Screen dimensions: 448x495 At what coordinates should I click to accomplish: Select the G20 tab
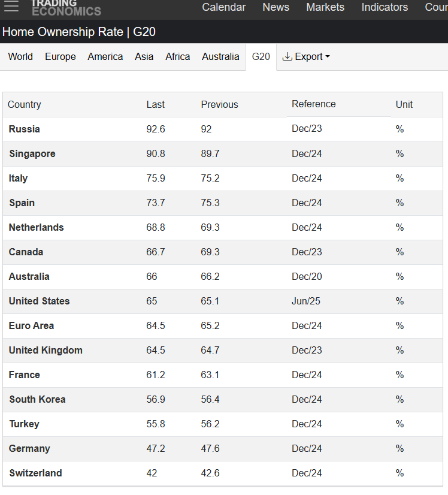pyautogui.click(x=261, y=56)
